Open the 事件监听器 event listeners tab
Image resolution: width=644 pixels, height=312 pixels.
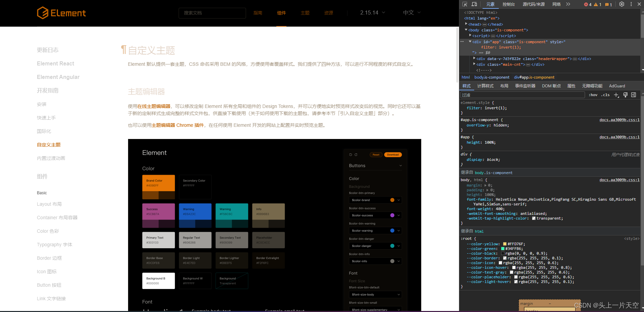(525, 86)
